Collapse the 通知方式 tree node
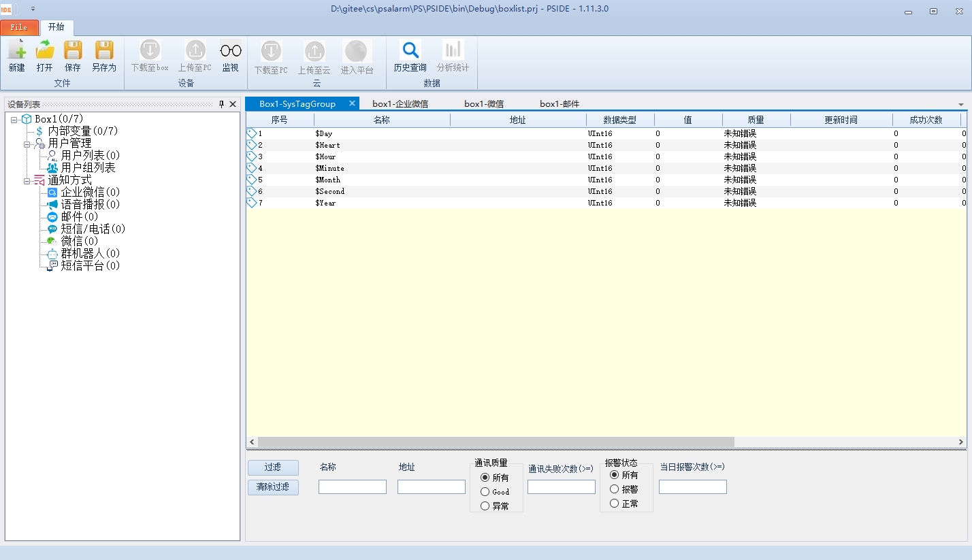Image resolution: width=972 pixels, height=560 pixels. coord(27,180)
